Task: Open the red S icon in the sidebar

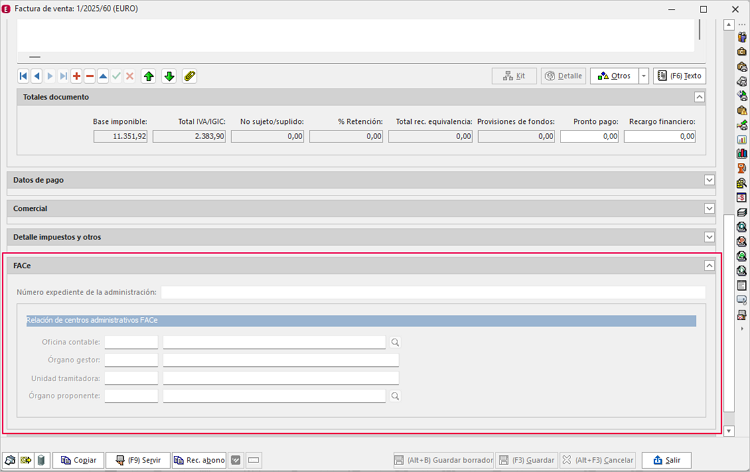Action: tap(742, 198)
